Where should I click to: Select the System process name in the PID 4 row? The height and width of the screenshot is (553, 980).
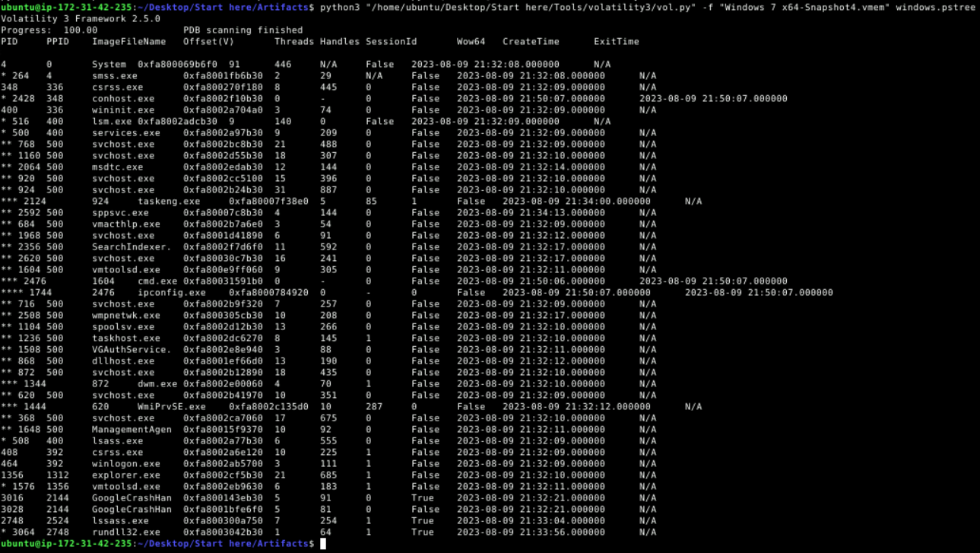[109, 64]
